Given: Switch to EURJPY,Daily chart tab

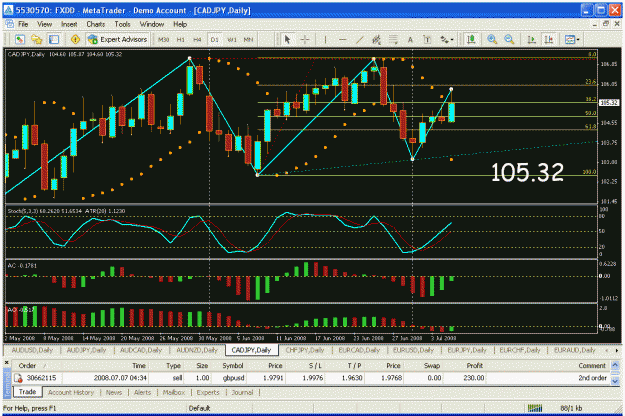Looking at the screenshot, I should (x=467, y=350).
